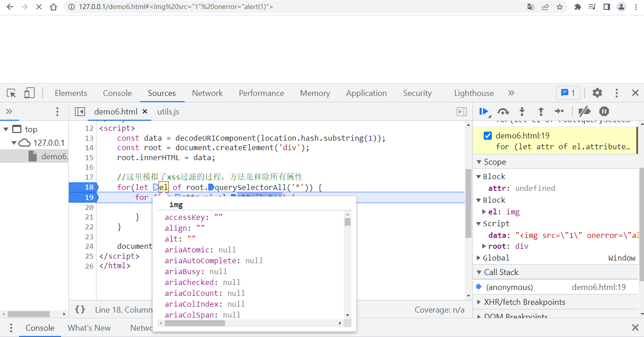Select the What's New drawer tab
Image resolution: width=644 pixels, height=337 pixels.
click(89, 328)
